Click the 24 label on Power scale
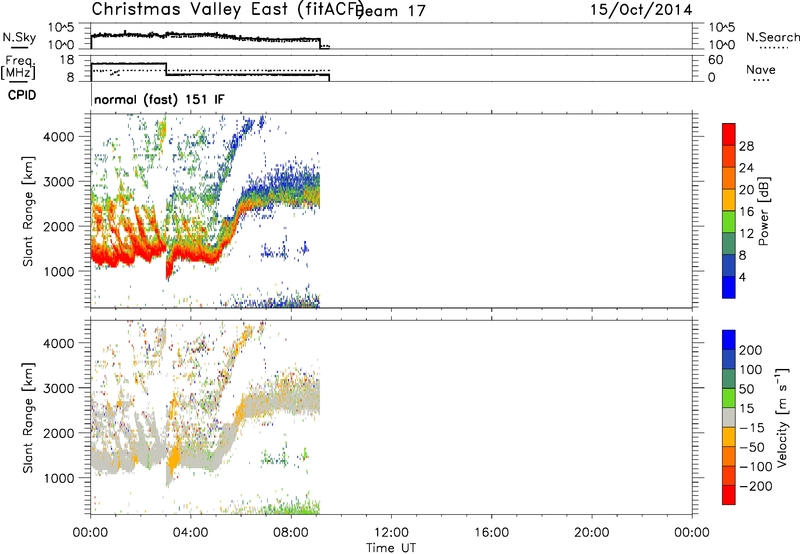The image size is (800, 554). [746, 168]
